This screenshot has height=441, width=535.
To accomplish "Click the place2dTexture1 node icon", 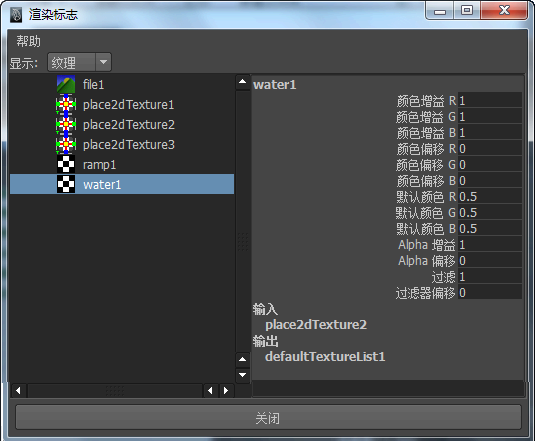I will point(66,104).
